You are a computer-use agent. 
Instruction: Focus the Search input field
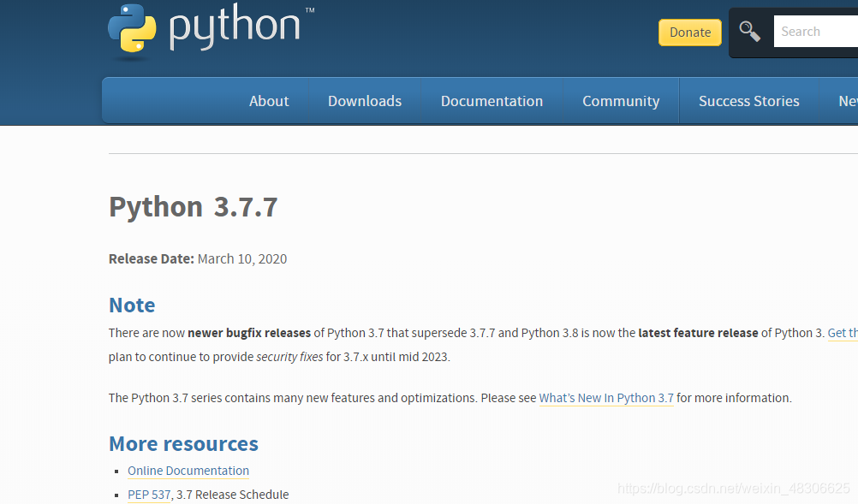[816, 31]
